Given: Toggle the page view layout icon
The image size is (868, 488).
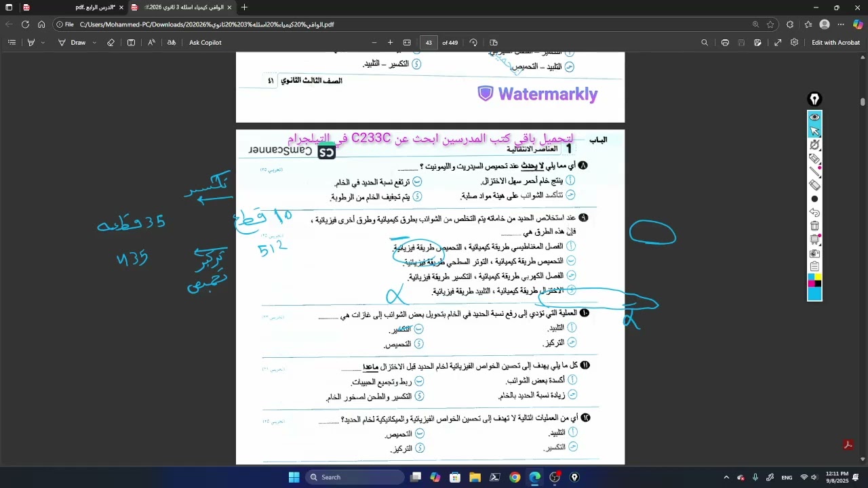Looking at the screenshot, I should pos(494,42).
